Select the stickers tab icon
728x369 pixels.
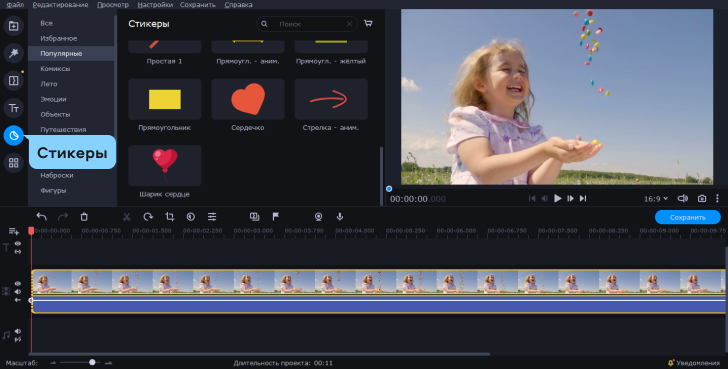13,135
